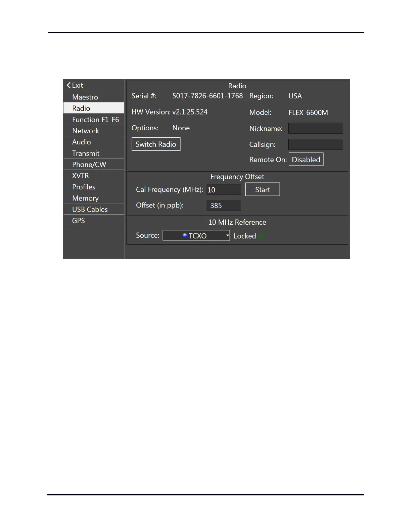
Task: Click the model value FLEX-6600M
Action: (308, 113)
